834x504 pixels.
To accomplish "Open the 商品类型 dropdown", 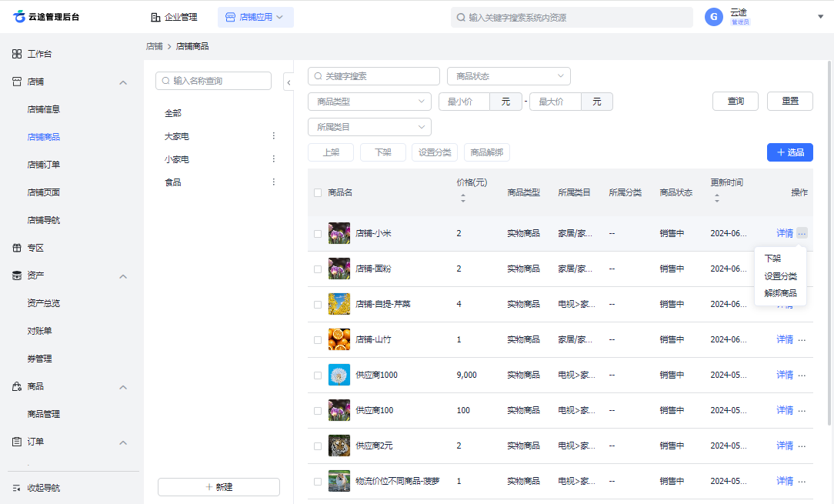I will coord(369,101).
